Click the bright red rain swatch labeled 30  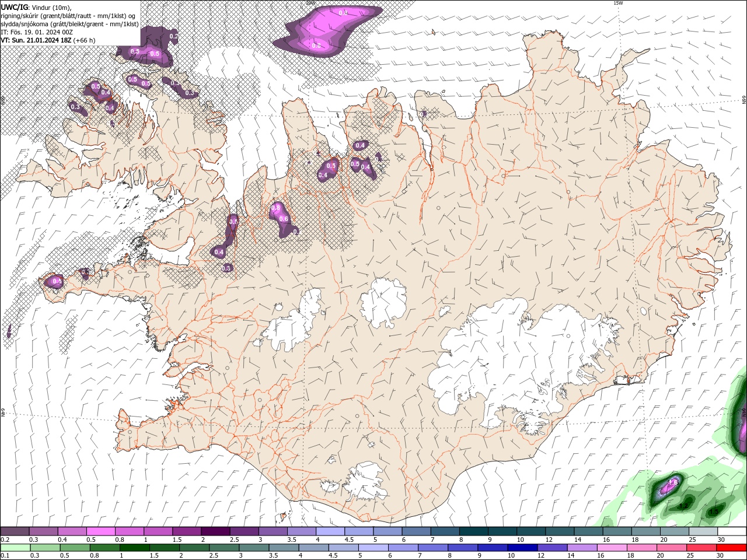point(731,548)
